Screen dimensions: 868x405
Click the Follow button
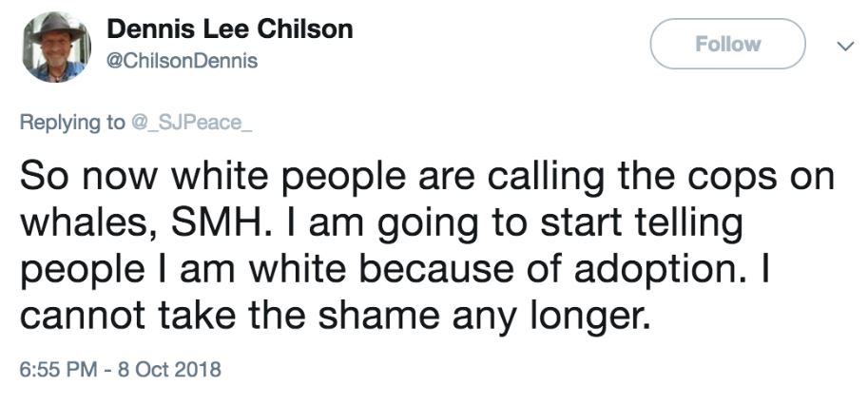coord(727,44)
